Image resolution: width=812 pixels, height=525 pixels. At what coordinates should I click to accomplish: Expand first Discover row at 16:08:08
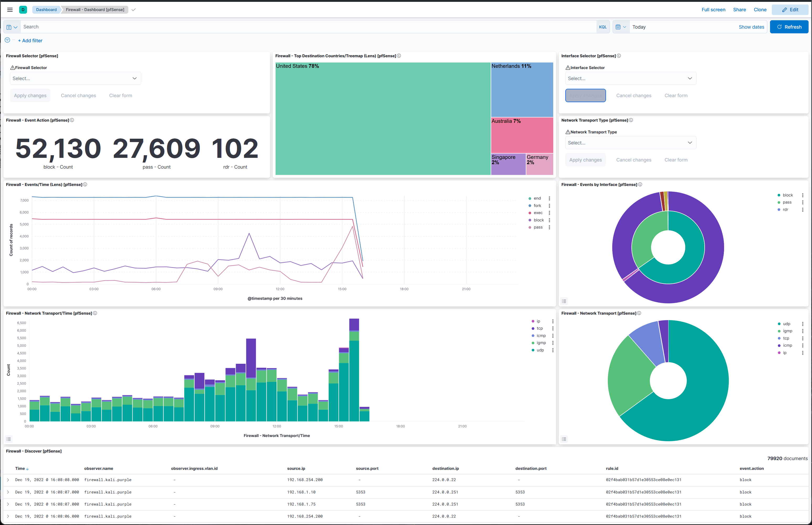(8, 480)
